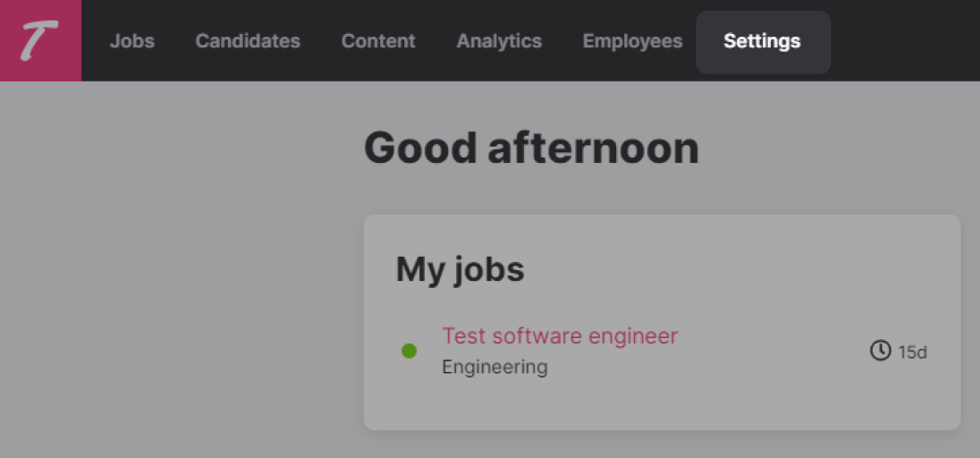Open the Content tab

click(x=378, y=41)
